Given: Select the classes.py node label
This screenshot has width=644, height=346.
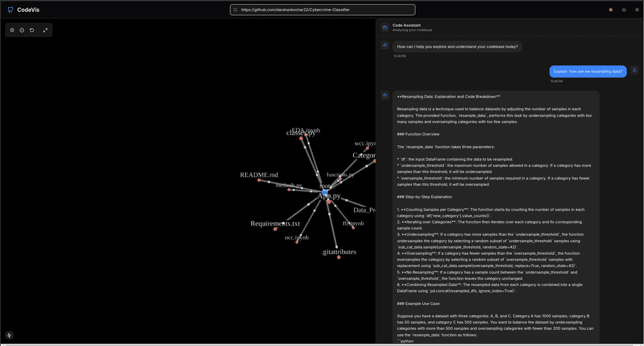Looking at the screenshot, I should (x=301, y=133).
